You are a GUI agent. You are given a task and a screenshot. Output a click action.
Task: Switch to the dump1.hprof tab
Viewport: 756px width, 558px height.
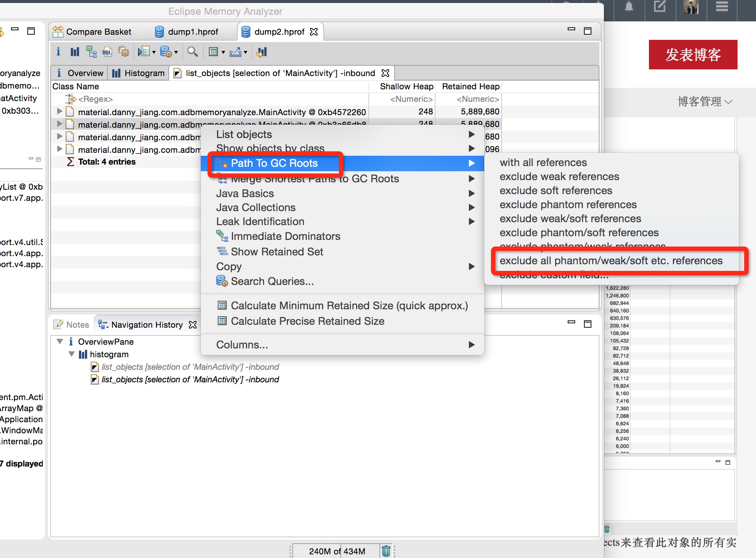[x=193, y=32]
